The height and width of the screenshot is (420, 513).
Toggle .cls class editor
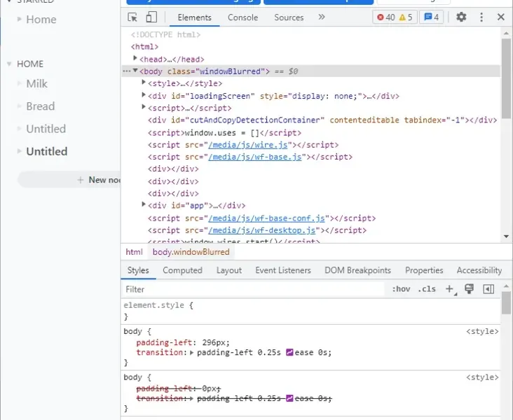pyautogui.click(x=427, y=289)
